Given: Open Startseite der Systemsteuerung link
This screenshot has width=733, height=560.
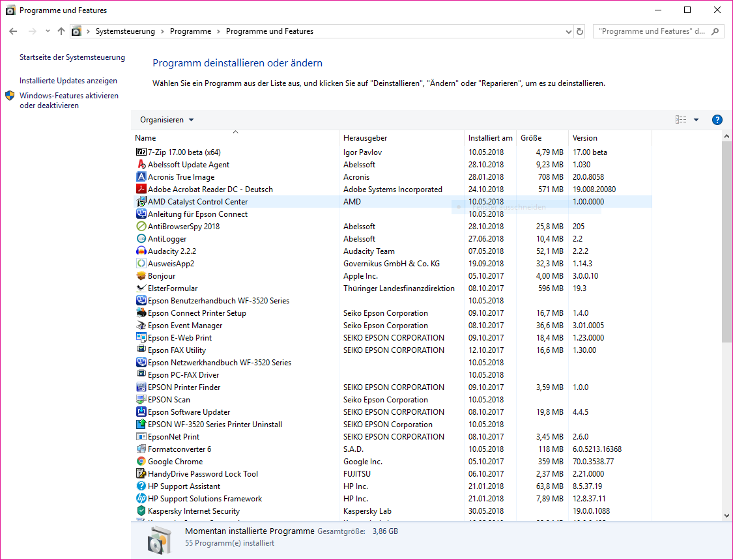Looking at the screenshot, I should [72, 57].
